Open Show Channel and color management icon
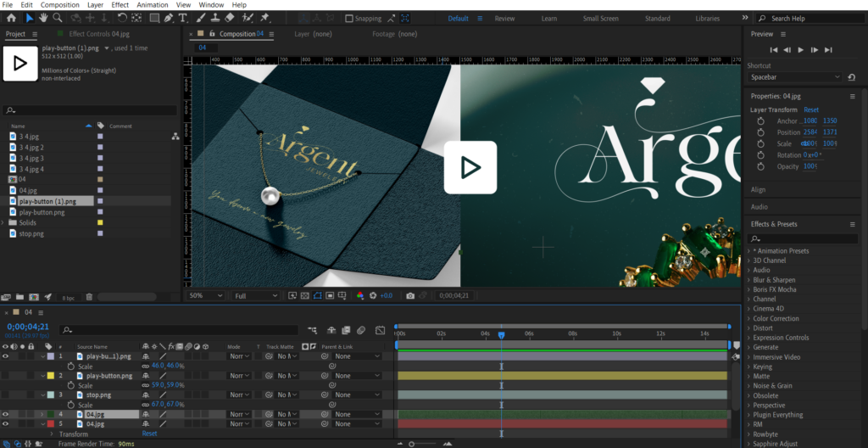The height and width of the screenshot is (448, 868). [x=360, y=295]
